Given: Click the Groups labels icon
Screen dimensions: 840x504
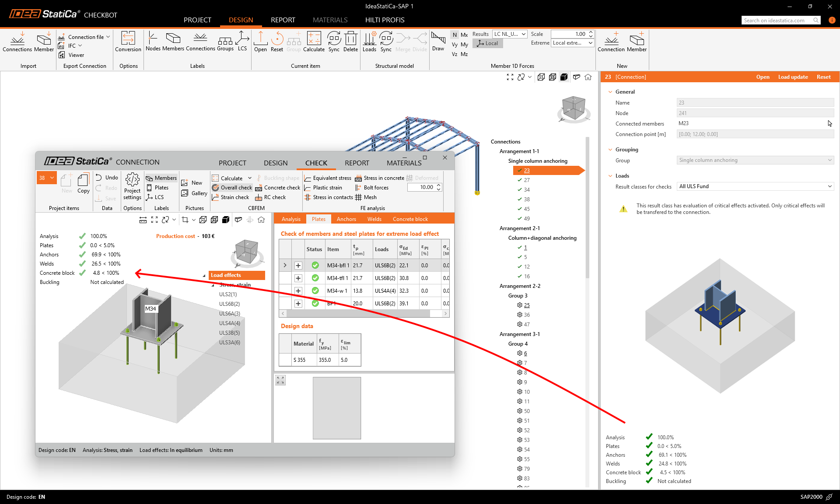Looking at the screenshot, I should [225, 42].
